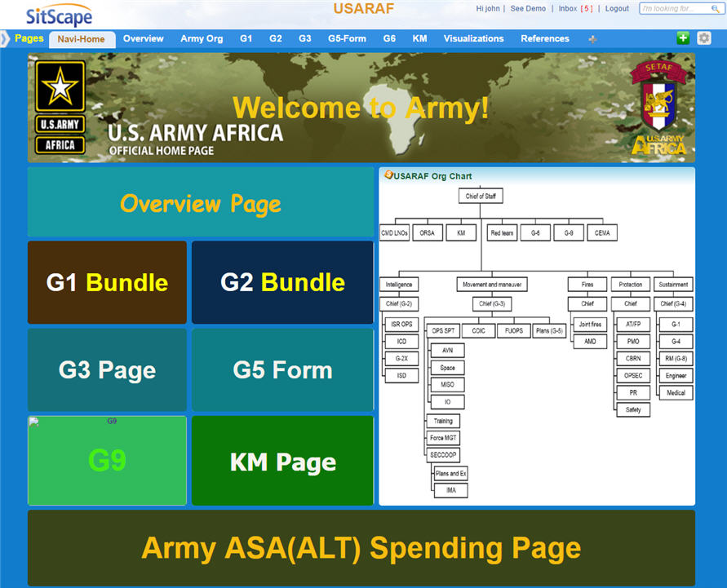
Task: Click the Intelligence org box
Action: 399,285
